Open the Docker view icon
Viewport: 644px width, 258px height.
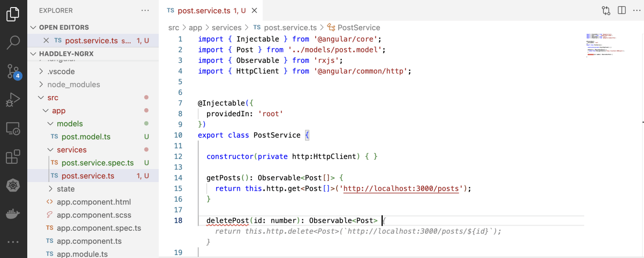tap(13, 214)
